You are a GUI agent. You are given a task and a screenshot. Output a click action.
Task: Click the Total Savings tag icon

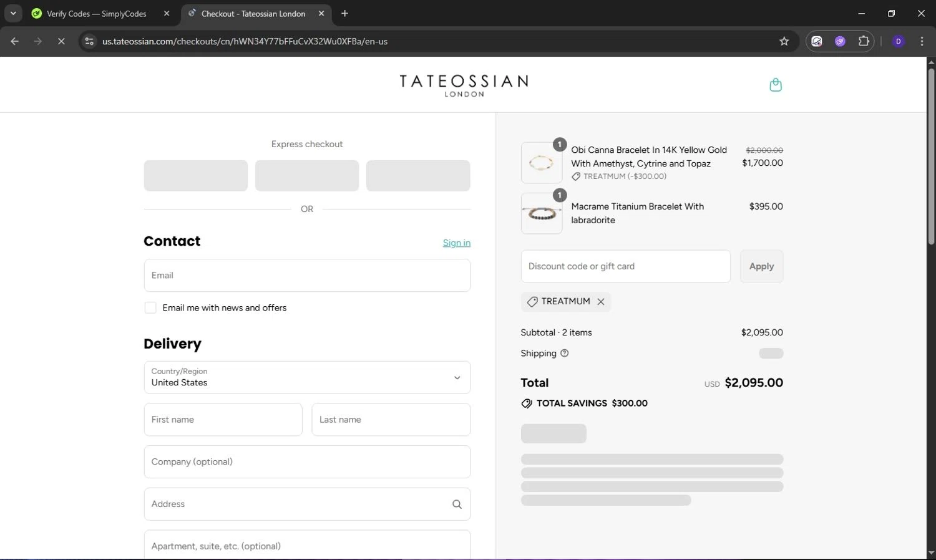[x=527, y=403]
